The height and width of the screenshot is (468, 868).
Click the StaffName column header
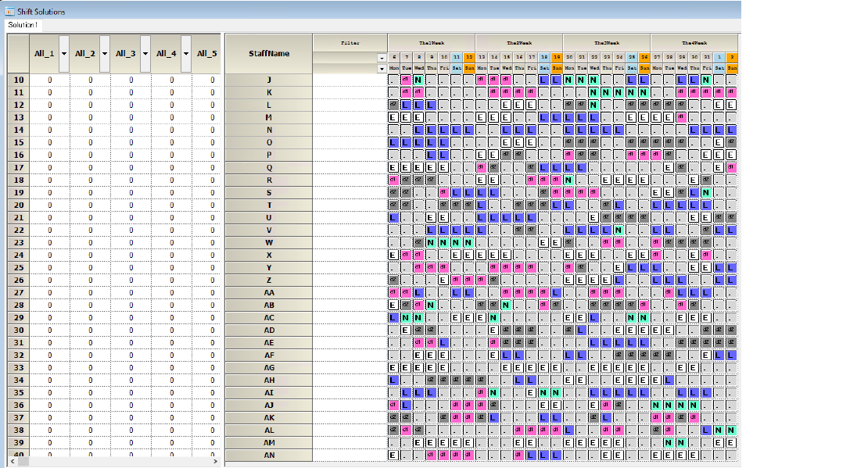268,54
